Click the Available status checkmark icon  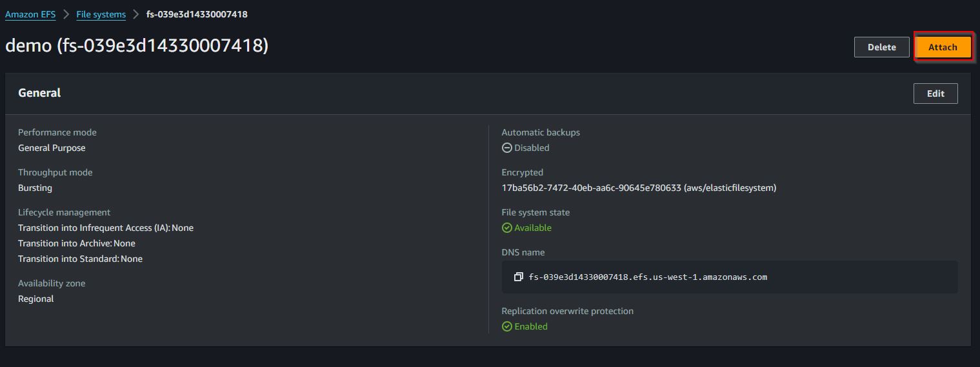pos(506,228)
